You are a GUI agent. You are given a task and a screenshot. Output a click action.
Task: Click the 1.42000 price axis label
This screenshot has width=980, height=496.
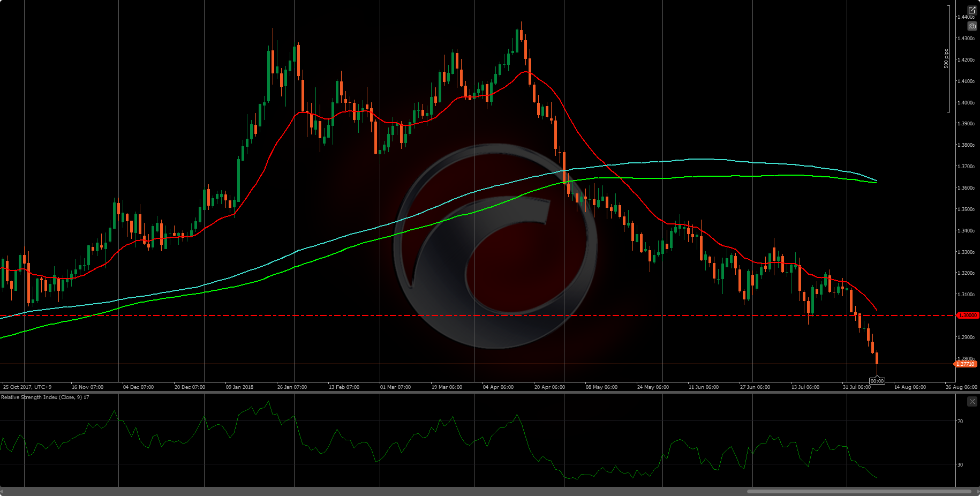[966, 60]
